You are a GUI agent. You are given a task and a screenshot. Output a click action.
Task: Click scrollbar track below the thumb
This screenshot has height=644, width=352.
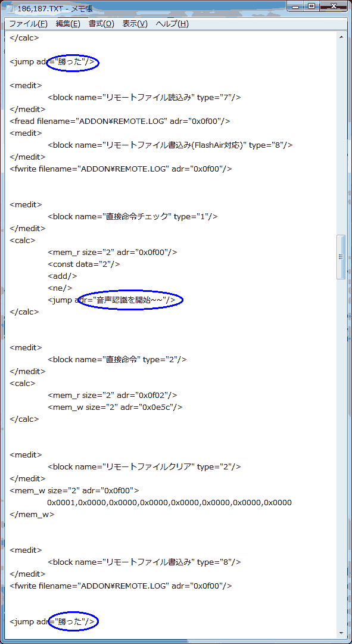[x=341, y=452]
